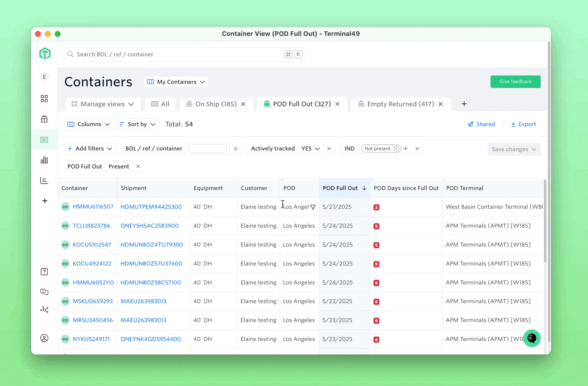Remove the POD Full Out Present filter
The image size is (588, 386).
point(138,167)
